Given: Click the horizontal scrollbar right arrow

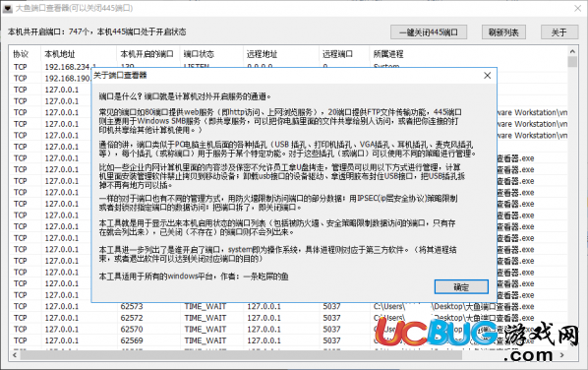Looking at the screenshot, I should (562, 354).
